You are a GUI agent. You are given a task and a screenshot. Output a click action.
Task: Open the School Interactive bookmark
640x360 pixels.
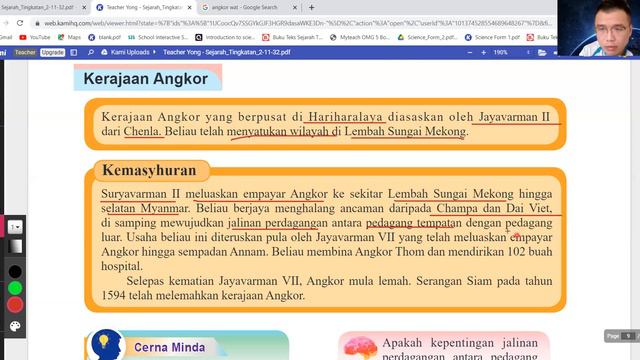pyautogui.click(x=158, y=37)
